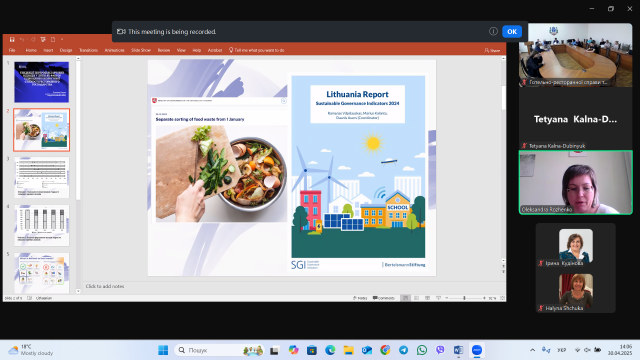
Task: Select slide 3 thumbnail in the slide panel
Action: (42, 178)
